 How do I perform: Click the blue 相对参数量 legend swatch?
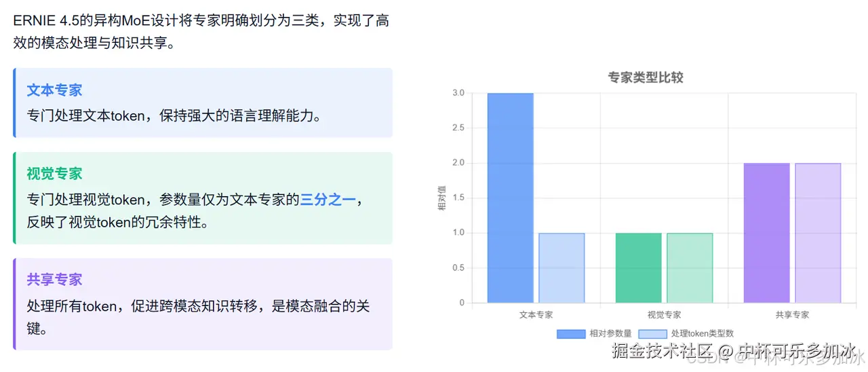coord(571,333)
